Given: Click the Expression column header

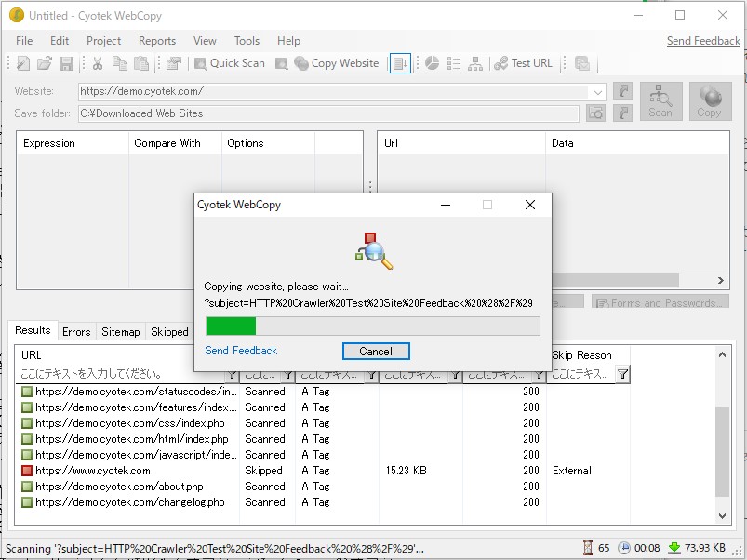Looking at the screenshot, I should tap(73, 143).
